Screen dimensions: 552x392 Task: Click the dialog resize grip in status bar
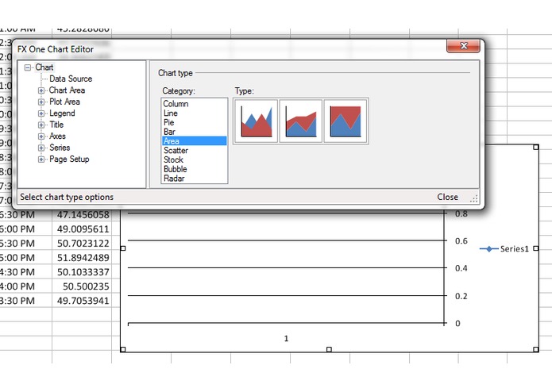[474, 198]
